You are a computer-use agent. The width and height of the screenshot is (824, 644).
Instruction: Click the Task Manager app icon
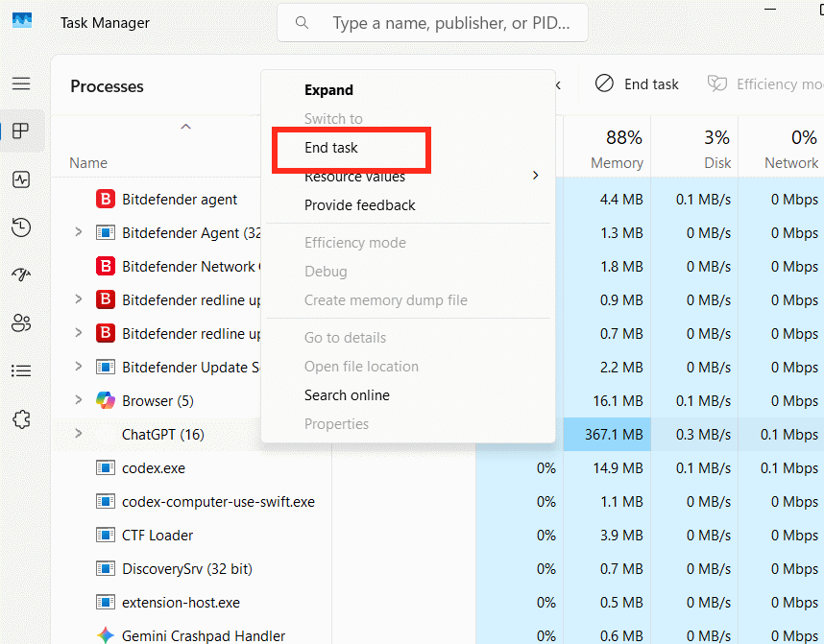coord(22,21)
